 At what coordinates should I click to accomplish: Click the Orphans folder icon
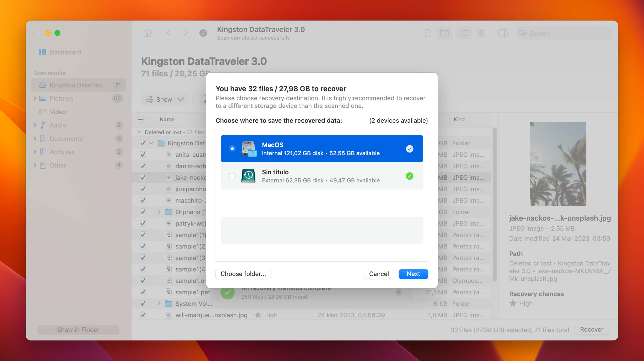tap(169, 212)
